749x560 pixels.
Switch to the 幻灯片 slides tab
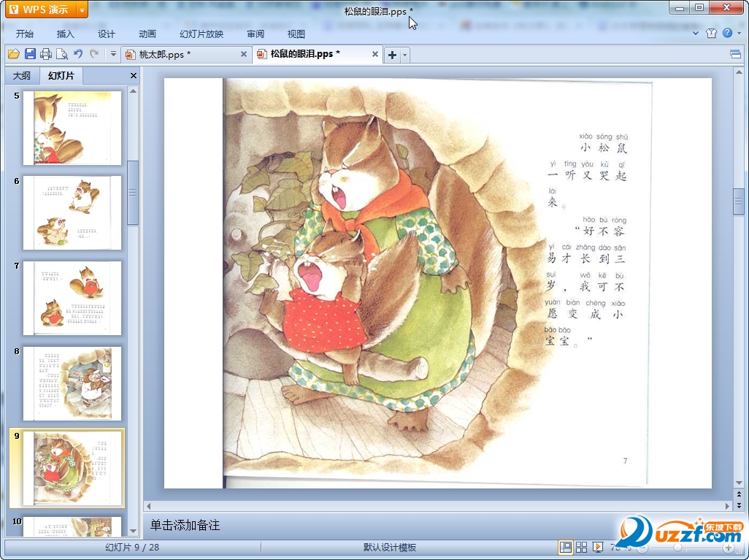(61, 75)
